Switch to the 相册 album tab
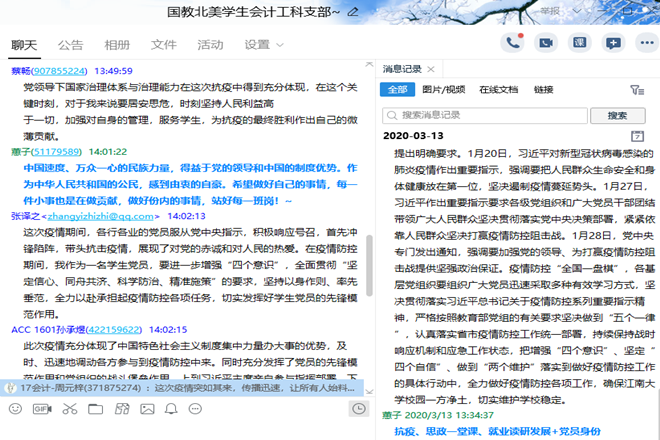Image resolution: width=660 pixels, height=440 pixels. (117, 45)
